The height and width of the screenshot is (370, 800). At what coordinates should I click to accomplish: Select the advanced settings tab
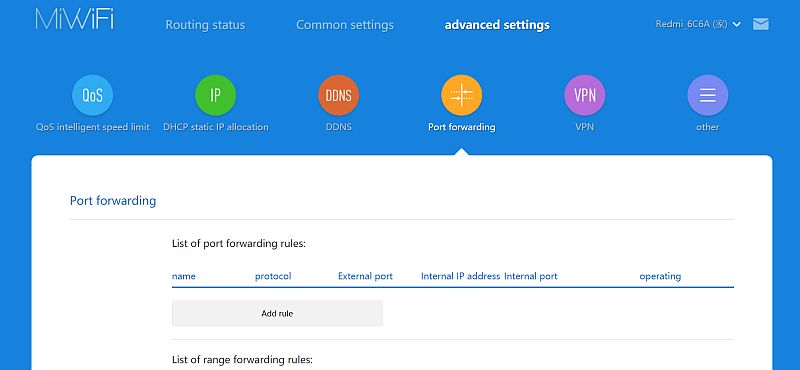497,24
